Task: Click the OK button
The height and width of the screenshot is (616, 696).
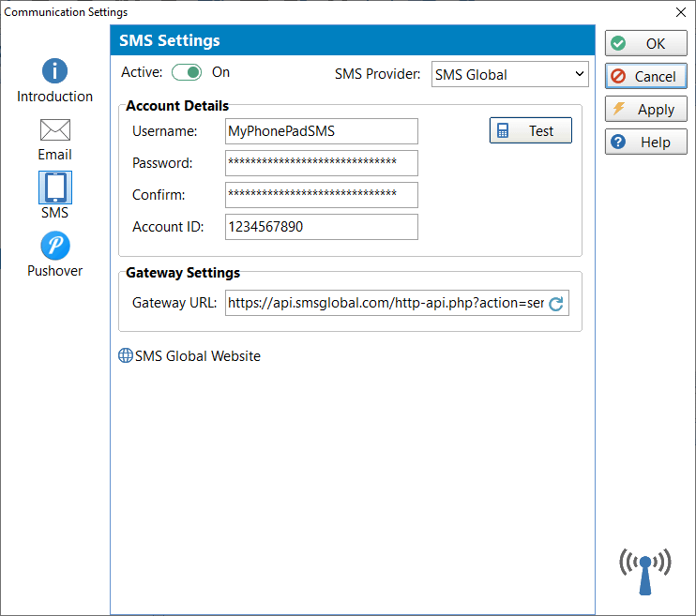Action: 646,43
